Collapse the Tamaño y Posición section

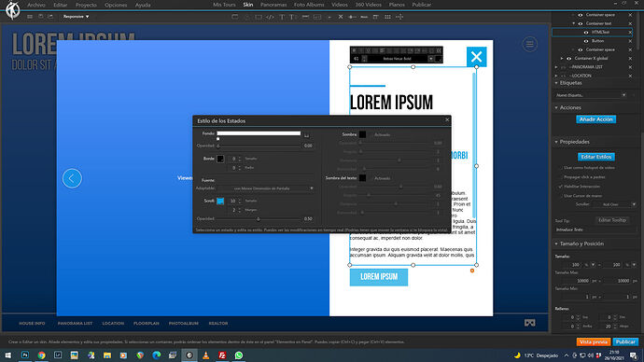tap(556, 244)
